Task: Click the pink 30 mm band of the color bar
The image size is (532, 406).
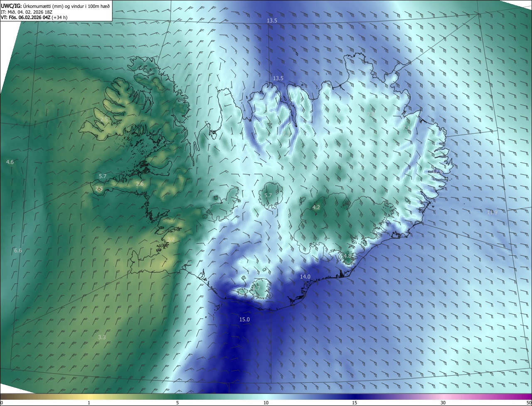Action: (x=443, y=396)
